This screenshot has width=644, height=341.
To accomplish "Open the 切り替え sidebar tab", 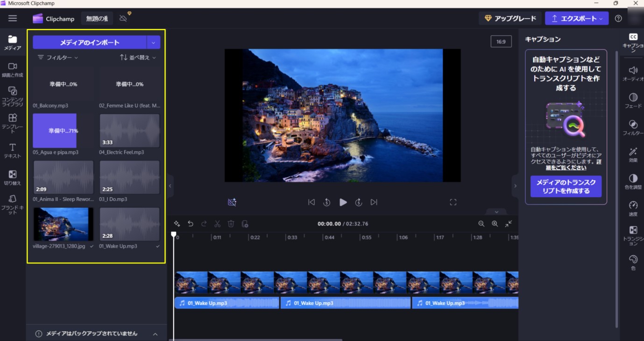I will [13, 178].
